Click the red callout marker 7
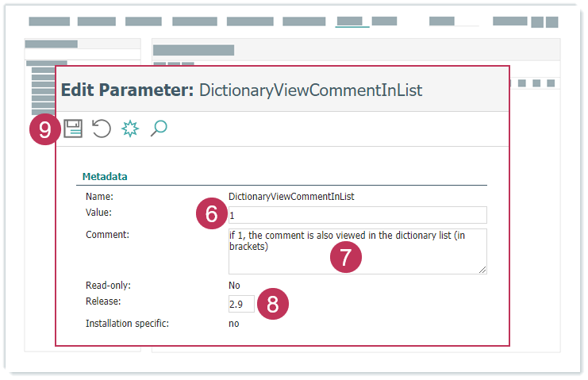 (x=346, y=257)
